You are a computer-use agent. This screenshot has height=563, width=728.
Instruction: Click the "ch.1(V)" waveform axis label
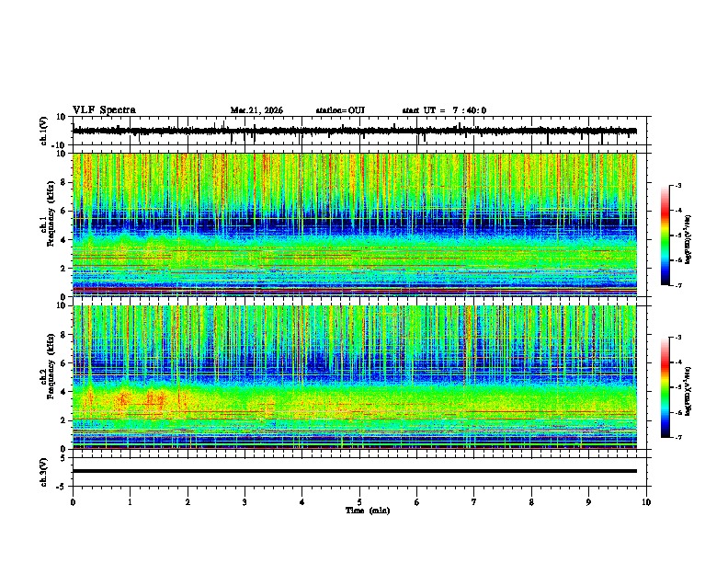[44, 131]
